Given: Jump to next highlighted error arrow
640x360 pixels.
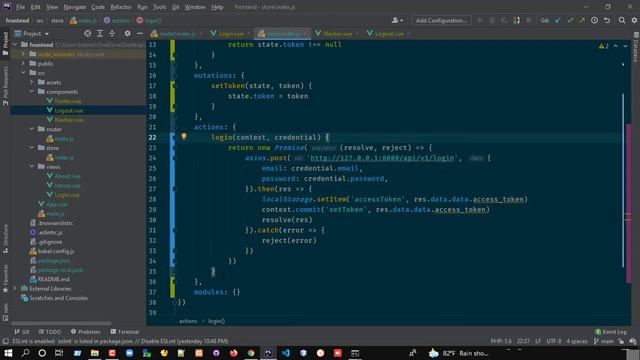Looking at the screenshot, I should click(625, 46).
